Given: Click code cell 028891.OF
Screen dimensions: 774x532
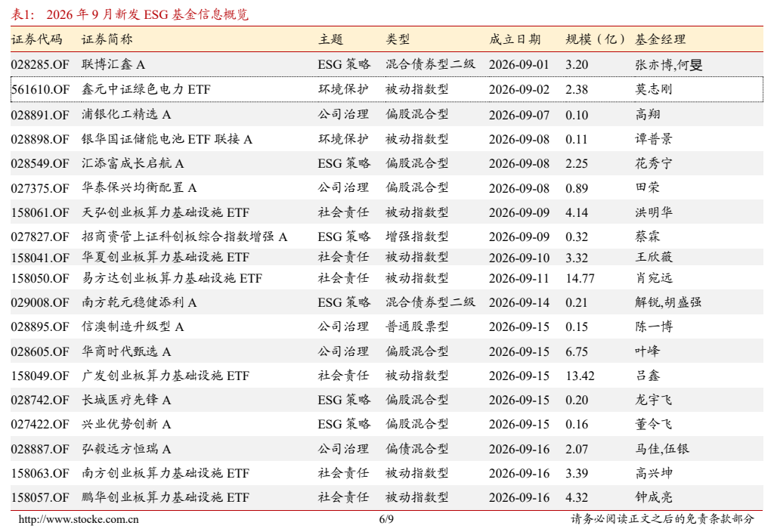Looking at the screenshot, I should click(x=40, y=115).
